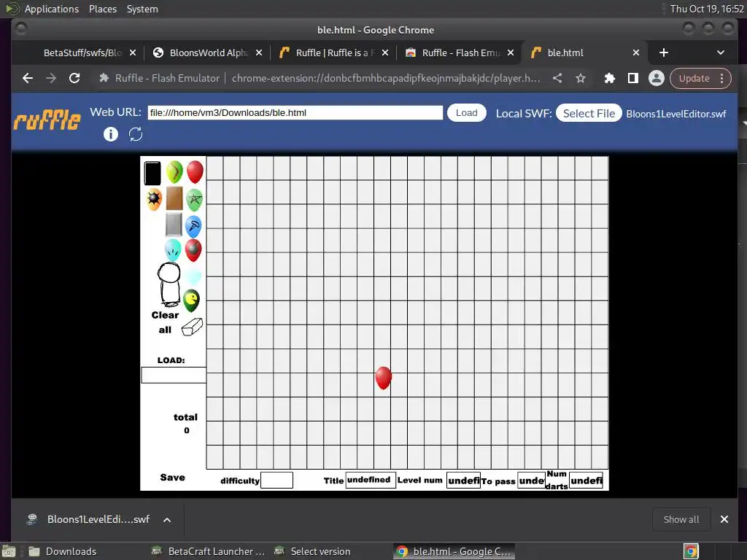747x560 pixels.
Task: Toggle Chrome side panel icon
Action: [x=632, y=78]
